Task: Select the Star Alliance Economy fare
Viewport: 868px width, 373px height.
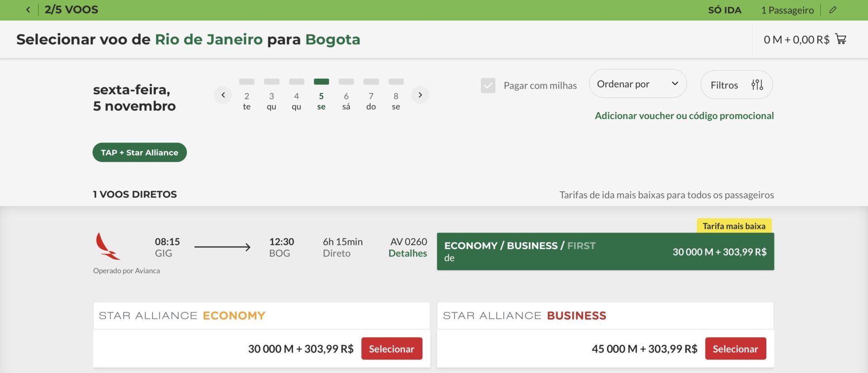Action: pos(392,349)
